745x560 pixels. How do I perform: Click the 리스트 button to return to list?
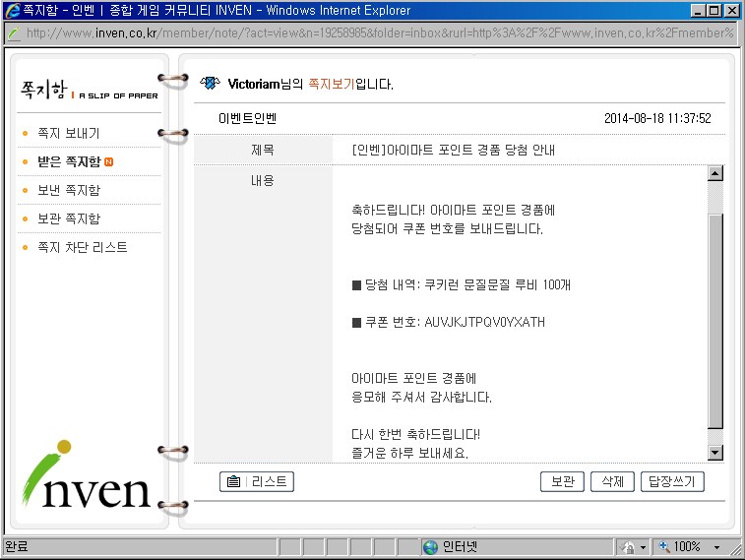(x=257, y=481)
